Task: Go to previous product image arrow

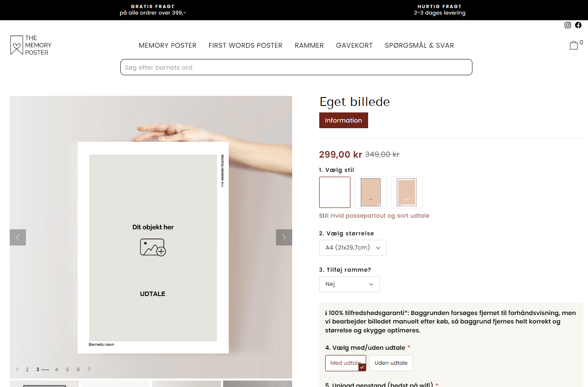Action: 18,237
